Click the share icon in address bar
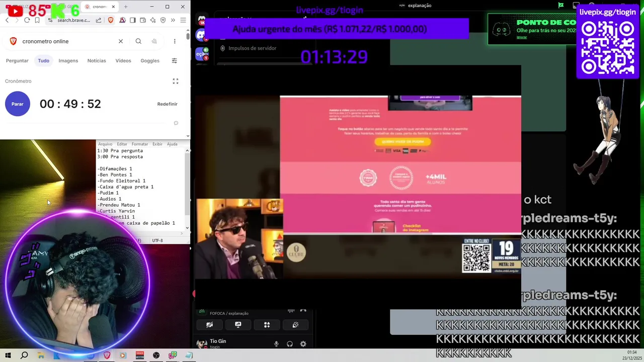Screen dimensions: 644x362 pyautogui.click(x=99, y=20)
